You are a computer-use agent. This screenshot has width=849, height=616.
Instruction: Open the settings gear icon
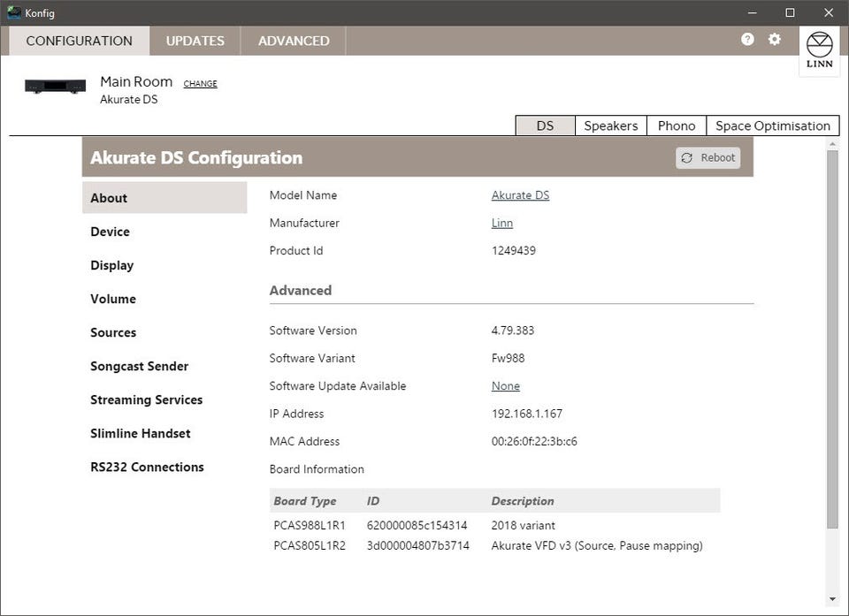click(x=775, y=39)
